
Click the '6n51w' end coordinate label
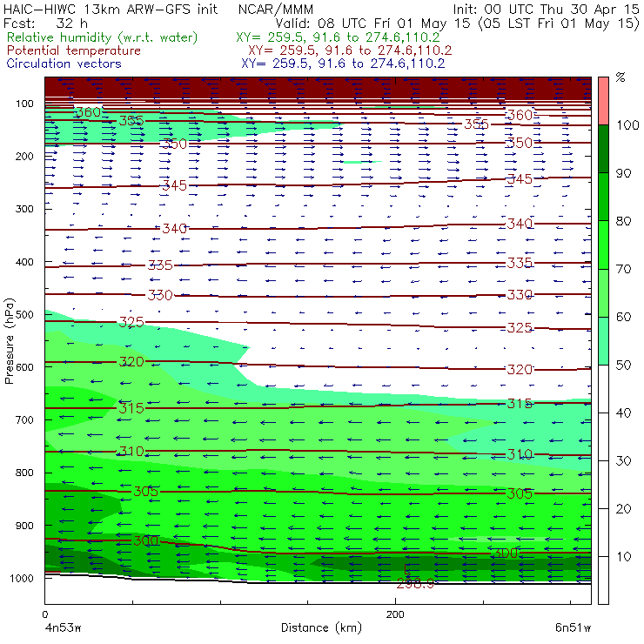[x=573, y=627]
